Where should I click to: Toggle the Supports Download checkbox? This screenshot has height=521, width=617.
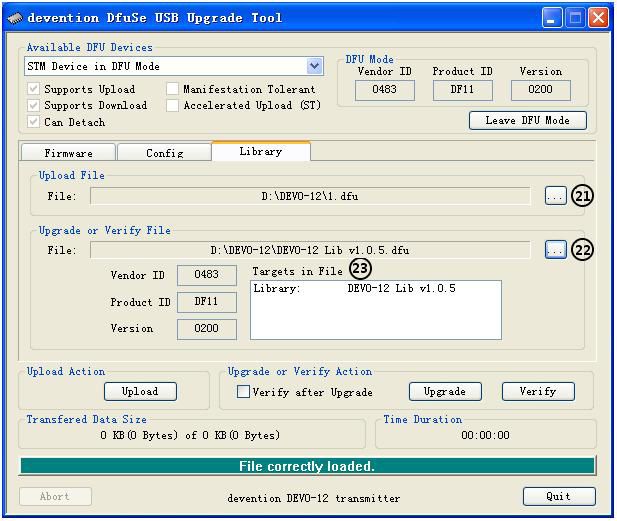[33, 105]
